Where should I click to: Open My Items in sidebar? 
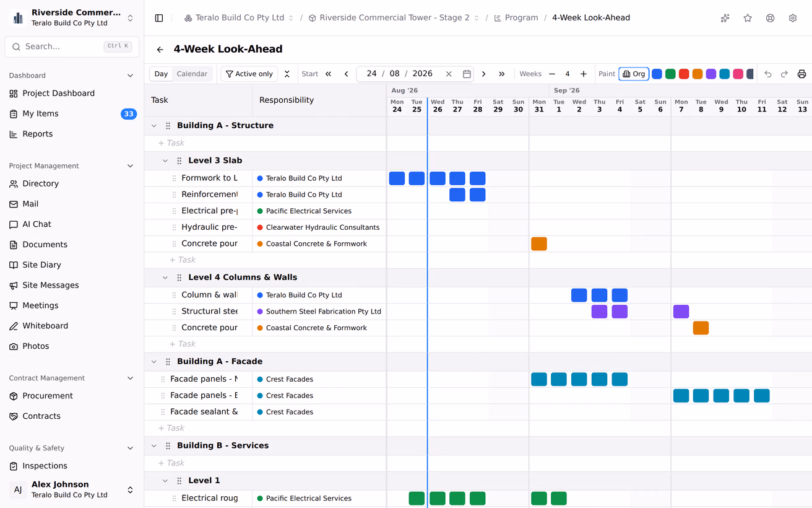click(72, 114)
